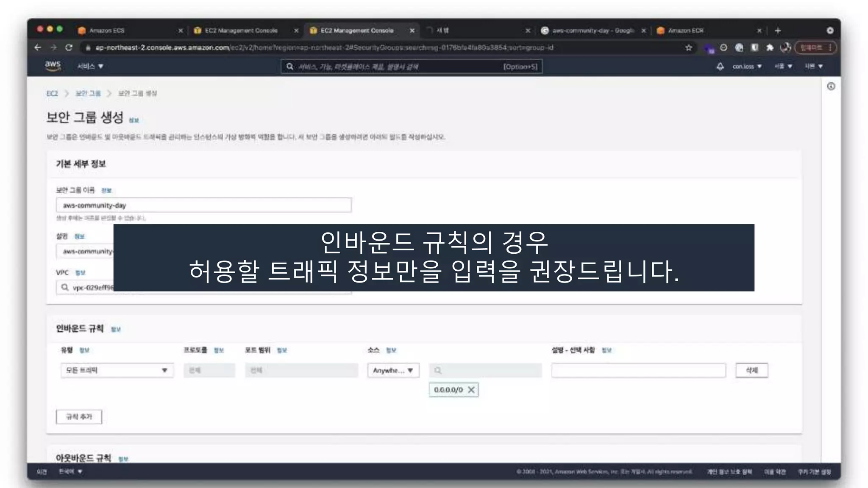Viewport: 868px width, 488px height.
Task: Switch to the Amazon ECS tab
Action: pos(127,30)
